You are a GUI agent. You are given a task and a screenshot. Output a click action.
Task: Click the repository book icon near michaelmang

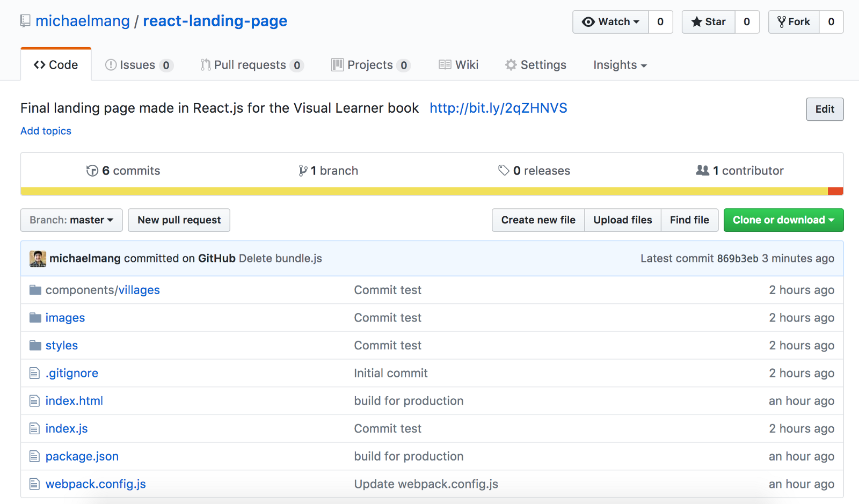pyautogui.click(x=25, y=21)
